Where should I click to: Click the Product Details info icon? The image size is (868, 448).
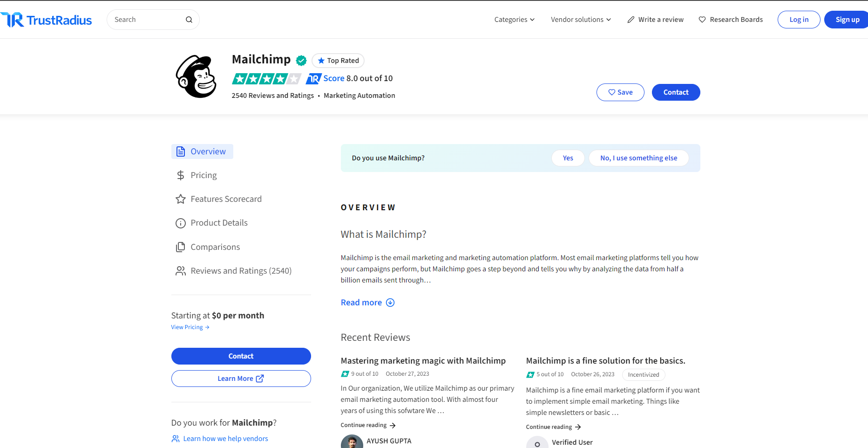coord(181,223)
